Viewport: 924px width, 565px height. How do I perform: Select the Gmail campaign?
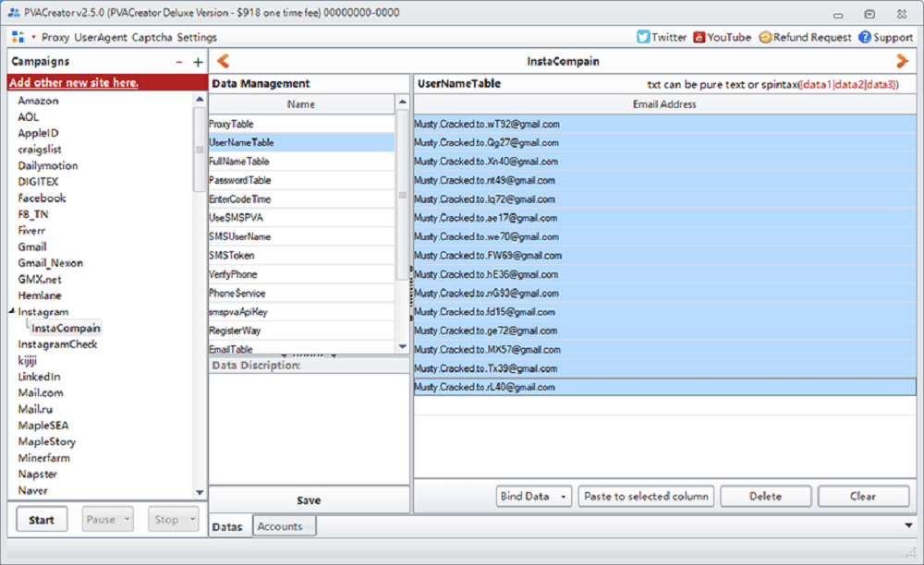tap(32, 246)
